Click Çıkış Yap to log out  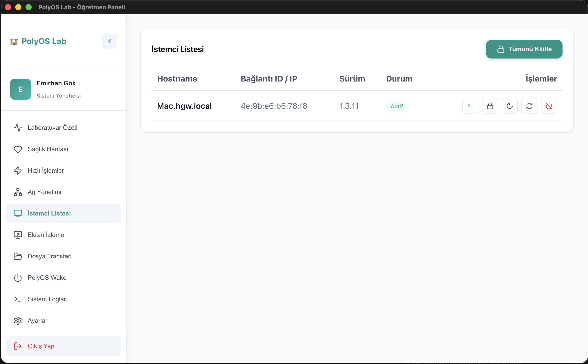click(63, 346)
